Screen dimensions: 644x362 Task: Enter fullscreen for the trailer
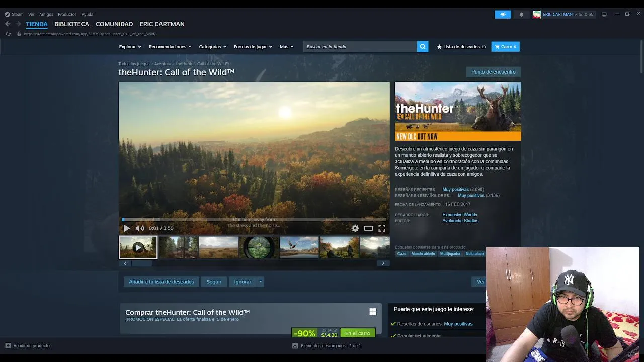pyautogui.click(x=382, y=228)
